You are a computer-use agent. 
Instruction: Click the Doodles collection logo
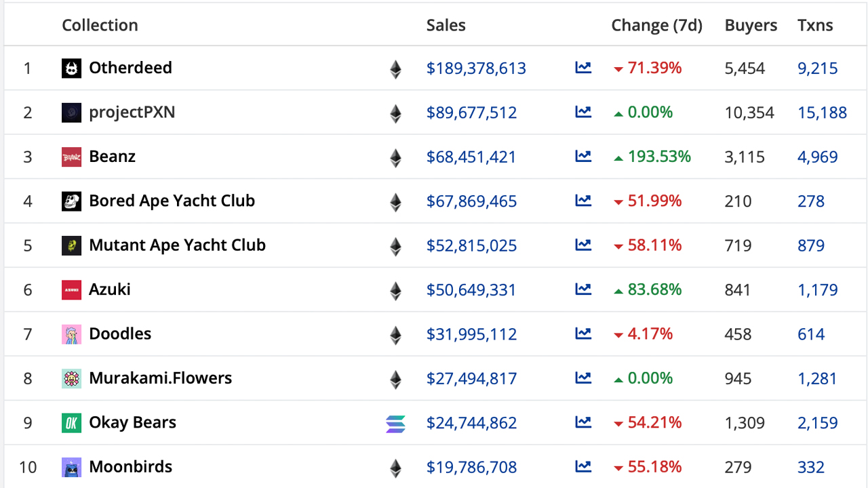pos(72,334)
